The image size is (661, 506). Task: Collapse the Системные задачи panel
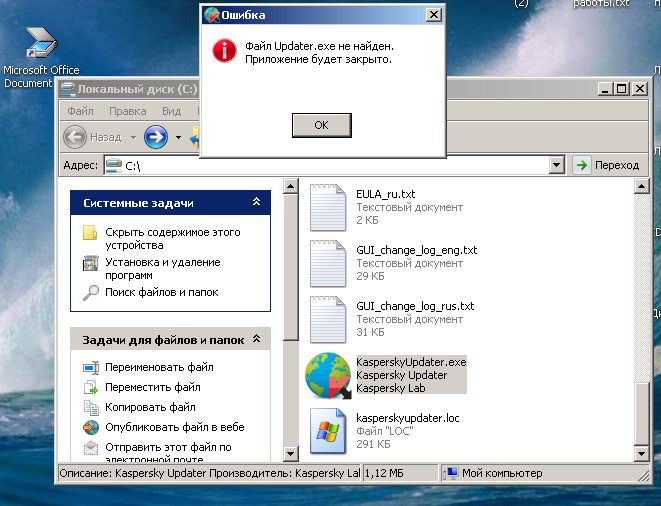click(x=256, y=203)
